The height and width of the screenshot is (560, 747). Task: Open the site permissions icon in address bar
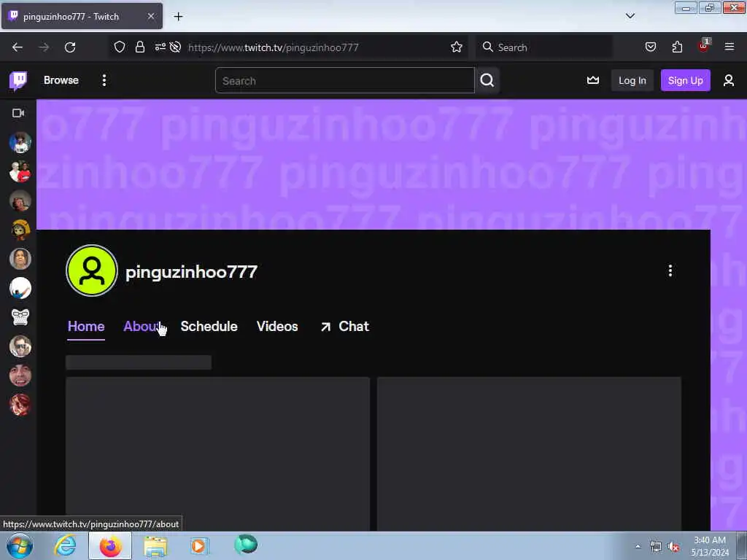pyautogui.click(x=160, y=47)
